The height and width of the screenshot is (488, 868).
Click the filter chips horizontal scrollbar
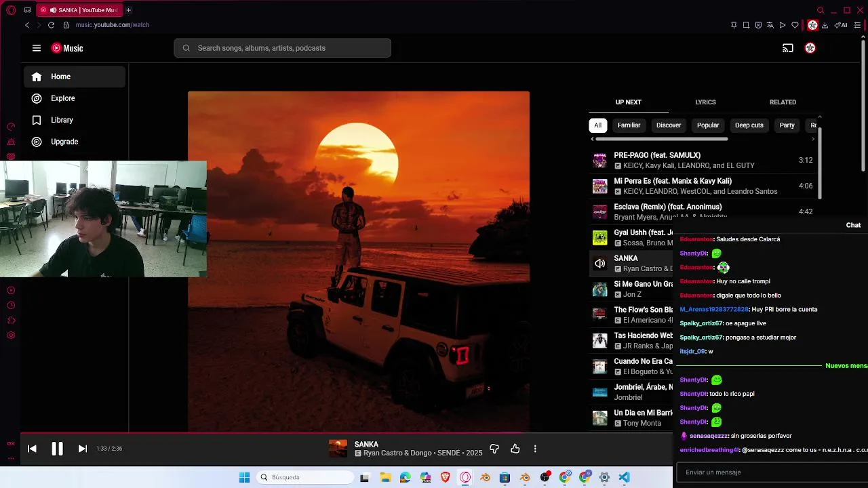coord(661,139)
